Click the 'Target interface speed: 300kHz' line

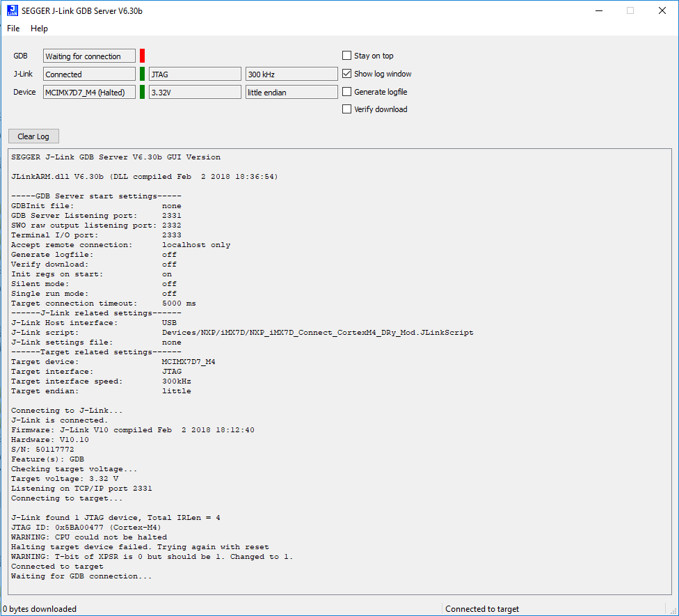coord(101,381)
